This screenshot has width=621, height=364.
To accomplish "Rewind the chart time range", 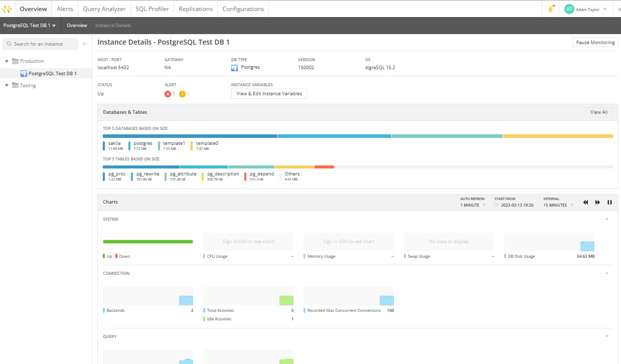I will point(585,202).
